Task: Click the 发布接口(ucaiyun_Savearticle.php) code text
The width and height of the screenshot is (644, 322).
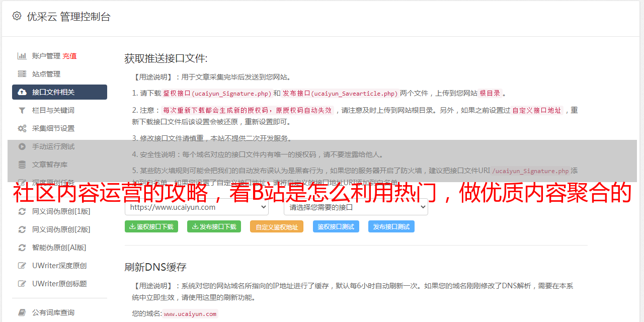Action: tap(340, 93)
